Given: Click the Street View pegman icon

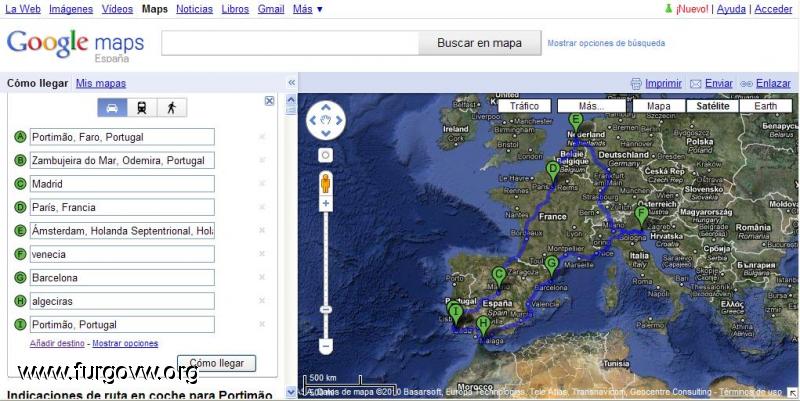Looking at the screenshot, I should [326, 183].
